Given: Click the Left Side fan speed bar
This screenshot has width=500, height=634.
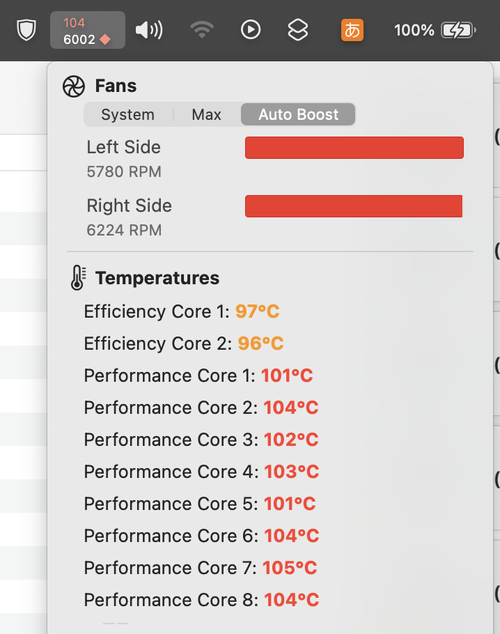Looking at the screenshot, I should pyautogui.click(x=354, y=148).
